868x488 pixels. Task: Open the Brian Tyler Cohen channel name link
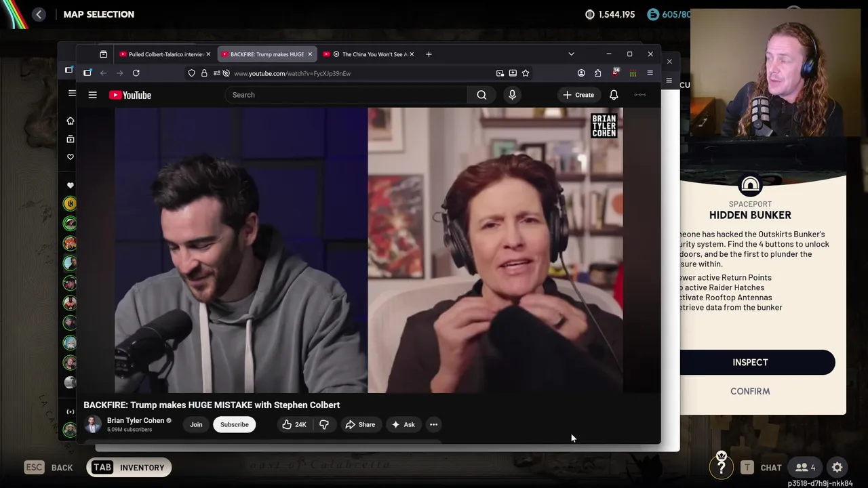pyautogui.click(x=136, y=420)
